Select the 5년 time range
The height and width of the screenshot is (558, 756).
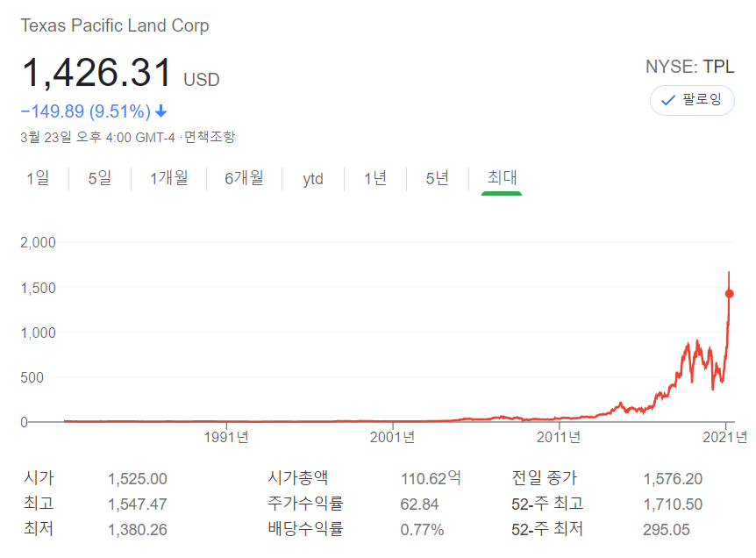coord(436,178)
